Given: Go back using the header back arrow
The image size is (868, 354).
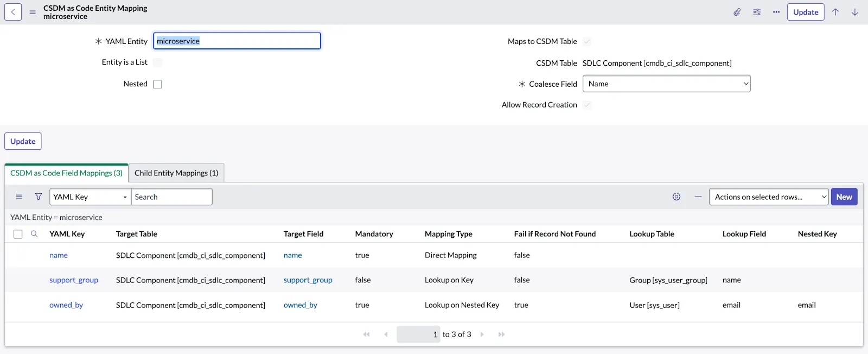Looking at the screenshot, I should click(x=13, y=12).
